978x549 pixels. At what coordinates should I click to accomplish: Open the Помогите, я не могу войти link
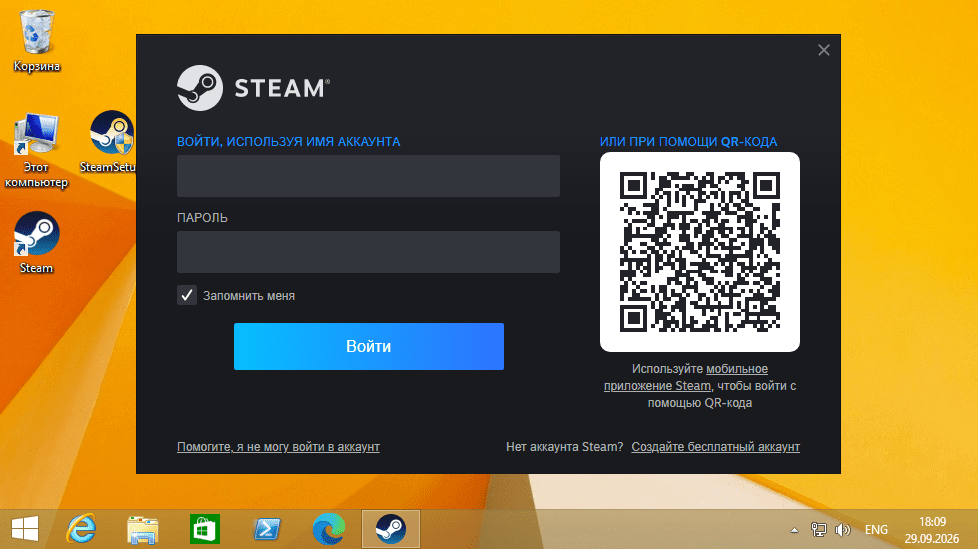pyautogui.click(x=278, y=447)
